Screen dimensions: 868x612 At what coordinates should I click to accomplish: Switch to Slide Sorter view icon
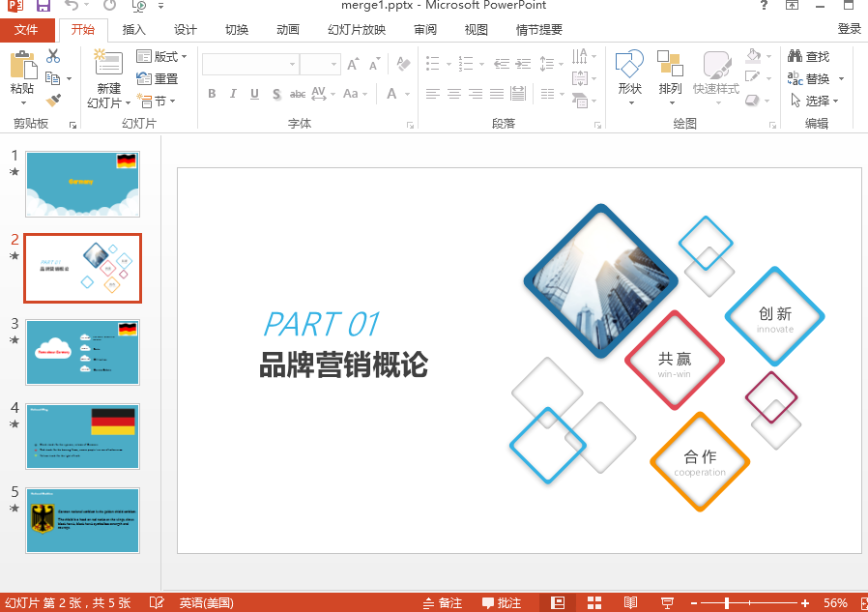tap(594, 603)
